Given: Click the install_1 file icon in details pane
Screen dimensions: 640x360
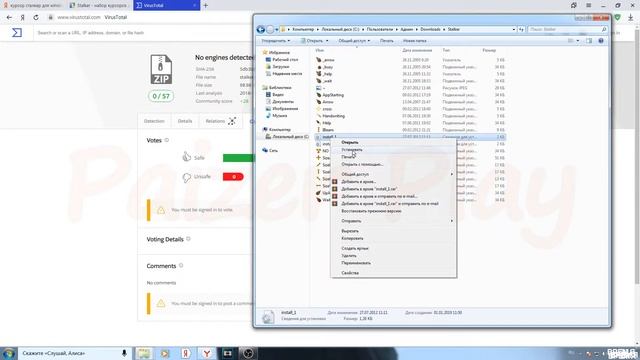Looking at the screenshot, I should click(x=268, y=317).
